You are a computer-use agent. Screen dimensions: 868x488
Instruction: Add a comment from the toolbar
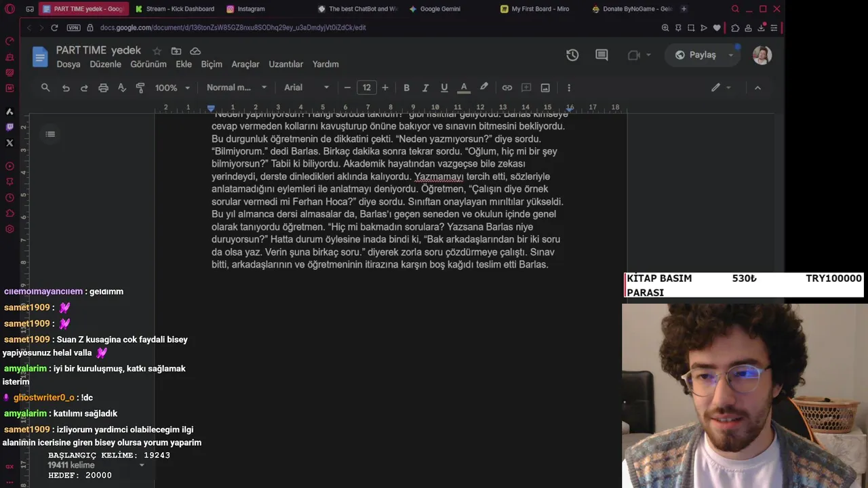click(x=526, y=87)
